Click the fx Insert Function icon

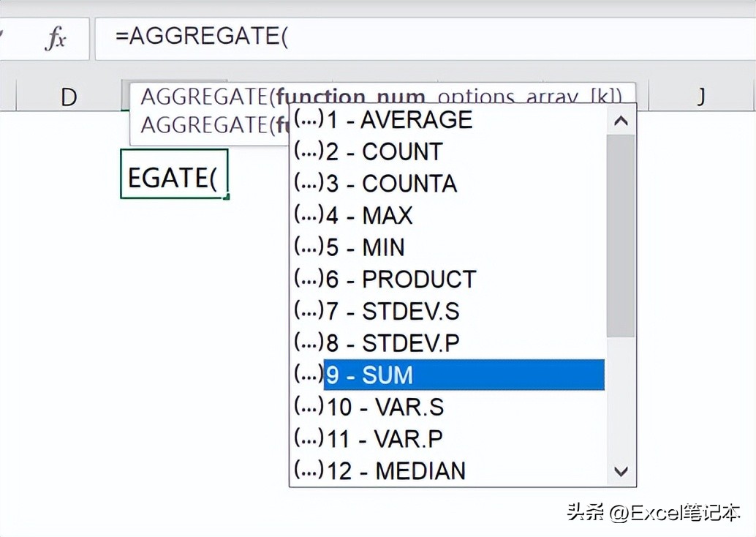pos(55,39)
